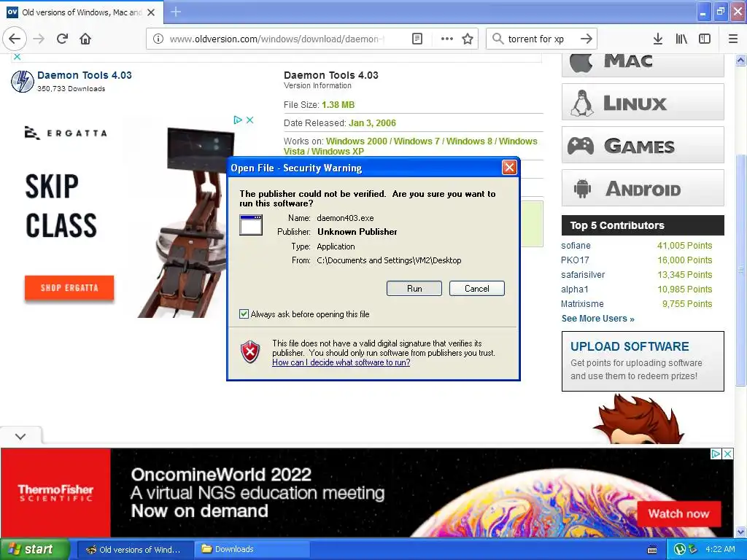Click the Upload Software box
Viewport: 747px width, 560px height.
click(643, 362)
